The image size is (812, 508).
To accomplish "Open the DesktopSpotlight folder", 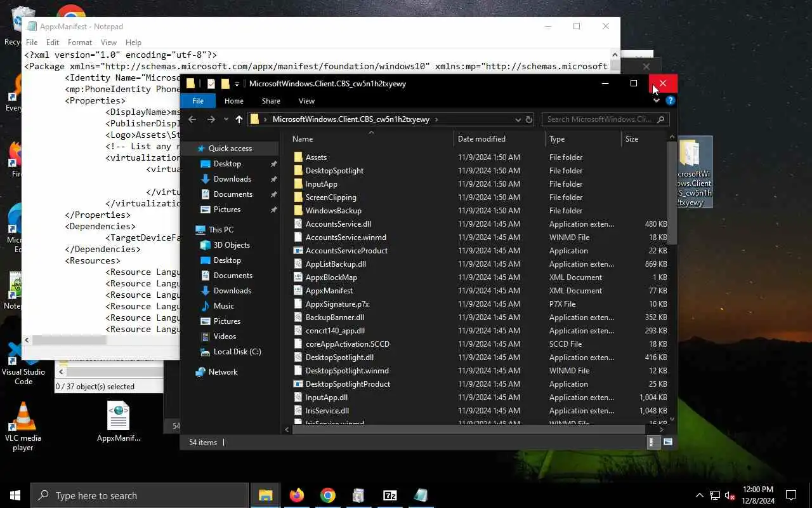I will click(334, 171).
